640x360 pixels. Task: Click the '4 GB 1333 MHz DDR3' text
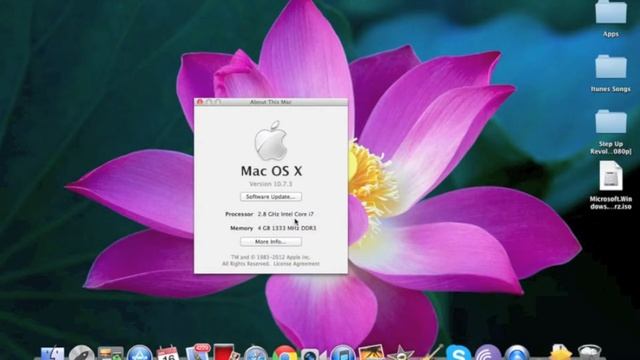click(287, 228)
